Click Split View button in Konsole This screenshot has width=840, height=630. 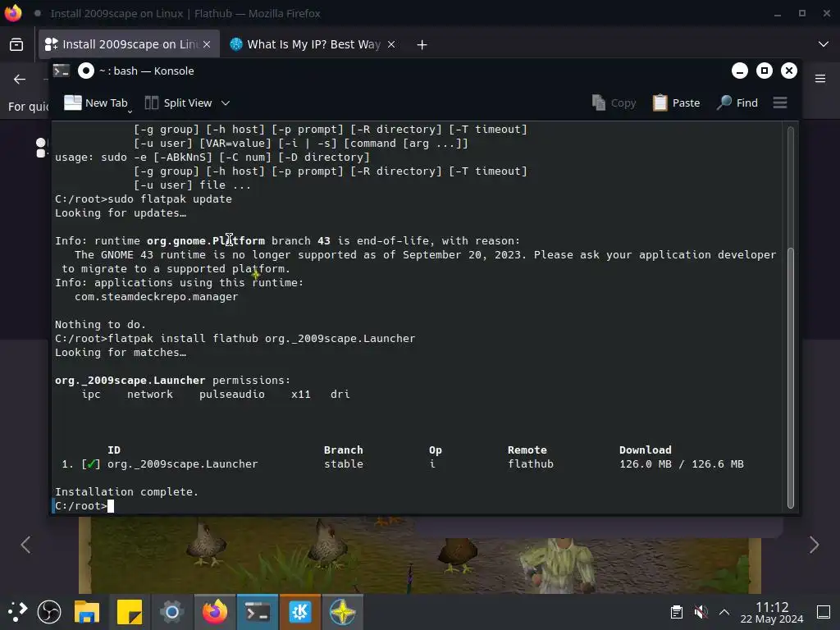179,103
